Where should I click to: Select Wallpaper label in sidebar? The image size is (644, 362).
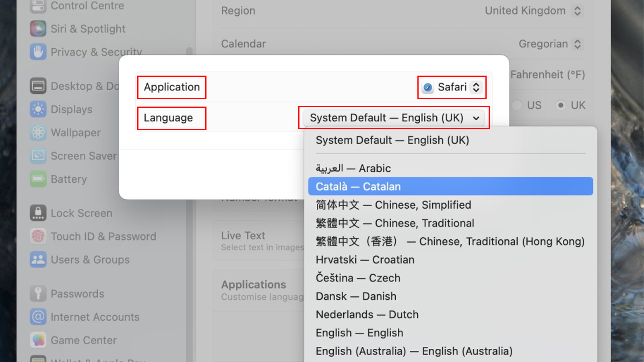point(76,133)
